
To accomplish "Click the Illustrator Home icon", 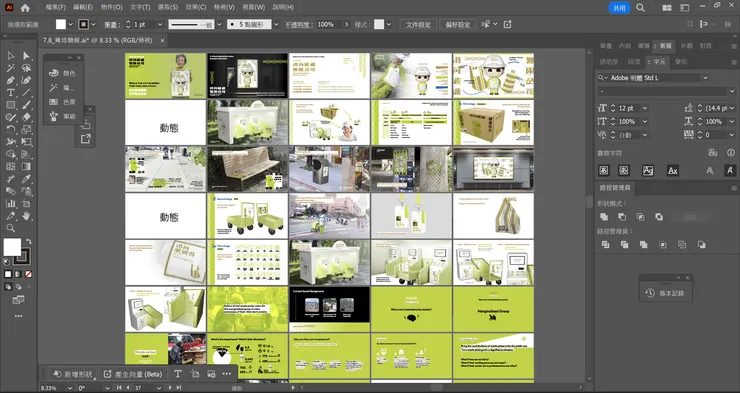I will pyautogui.click(x=25, y=8).
